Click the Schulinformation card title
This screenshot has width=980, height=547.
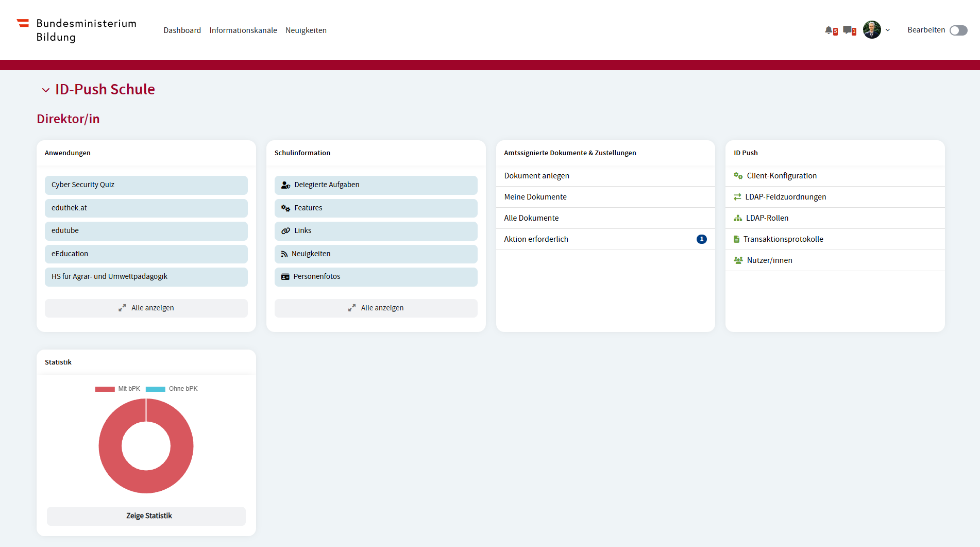coord(302,153)
